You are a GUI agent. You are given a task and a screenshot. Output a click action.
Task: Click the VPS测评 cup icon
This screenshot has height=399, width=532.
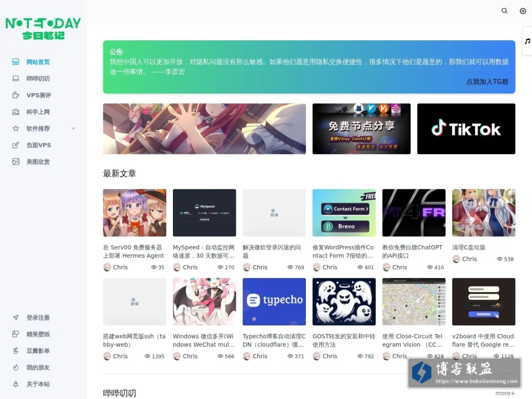coord(16,95)
